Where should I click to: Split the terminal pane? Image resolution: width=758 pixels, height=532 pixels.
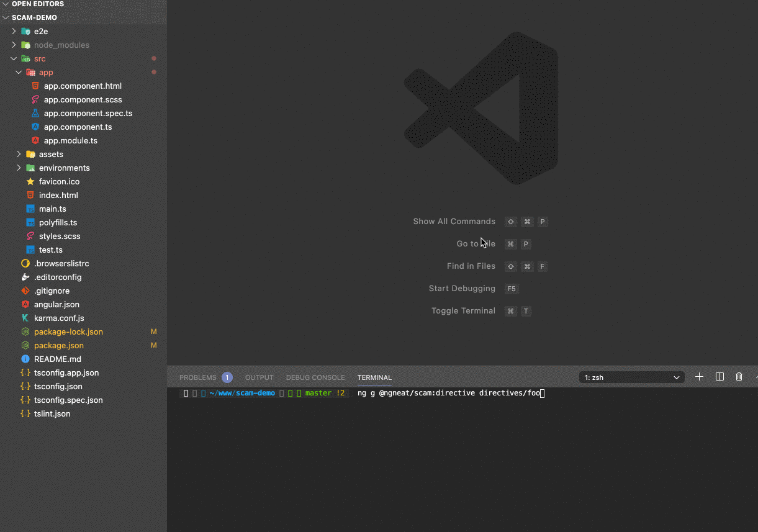[720, 377]
